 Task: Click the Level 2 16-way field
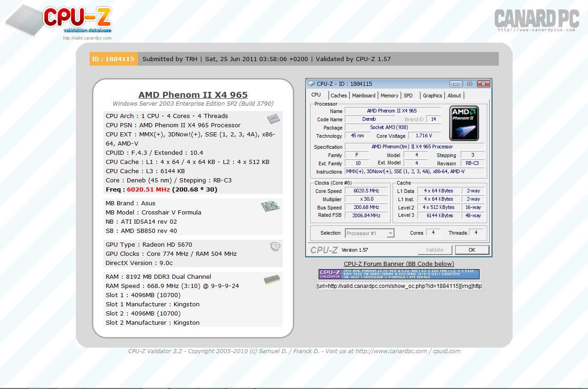473,208
